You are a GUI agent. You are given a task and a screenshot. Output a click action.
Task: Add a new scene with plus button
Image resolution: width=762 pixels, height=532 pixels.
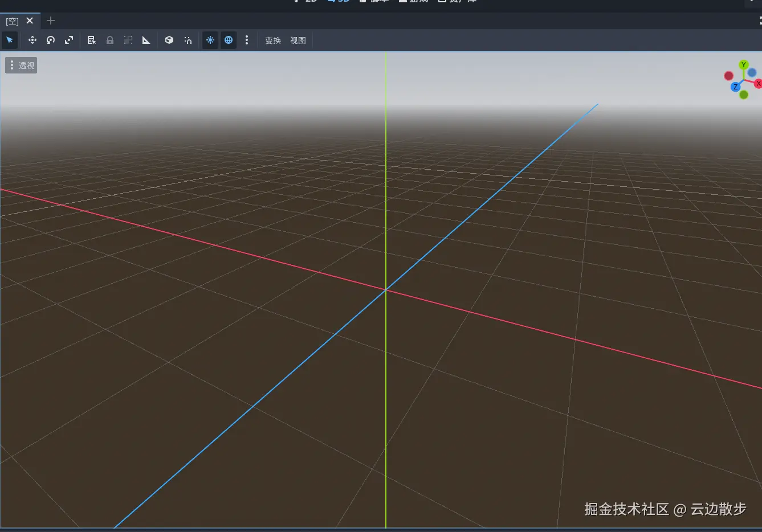click(x=51, y=21)
